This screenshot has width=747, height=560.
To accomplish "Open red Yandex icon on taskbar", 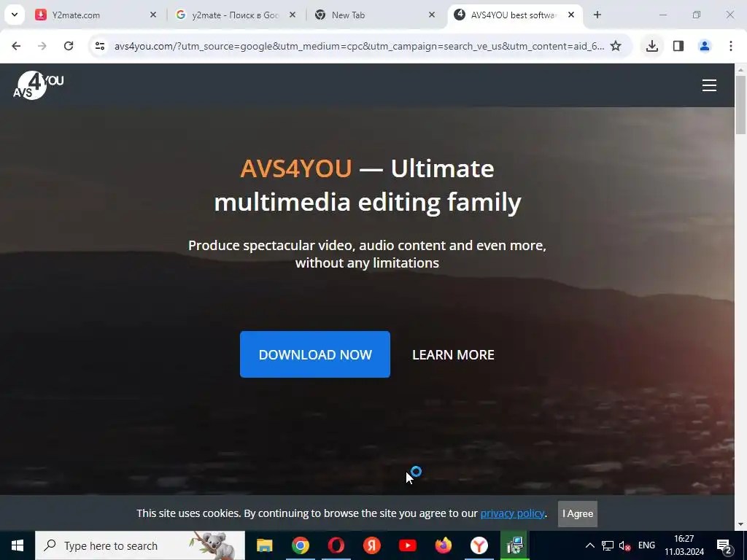I will click(371, 545).
